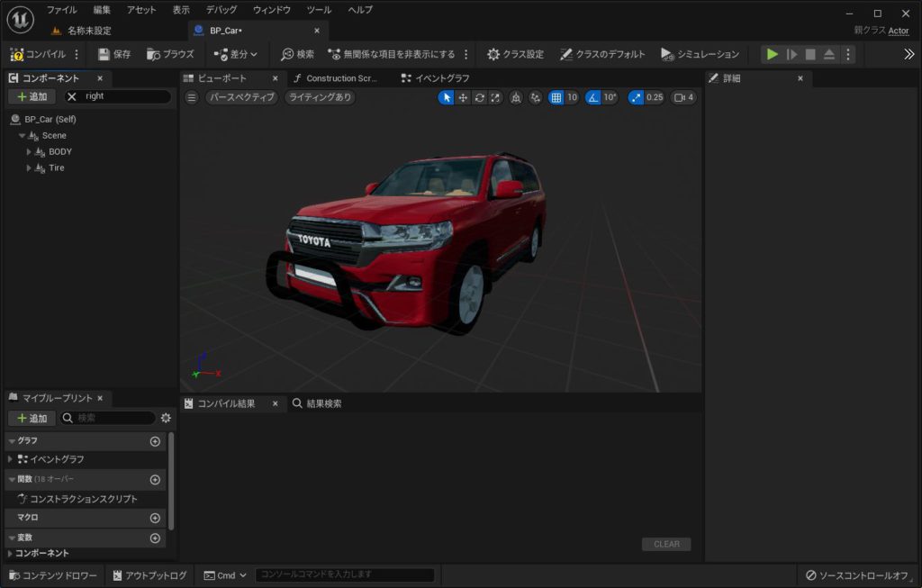
Task: Open コンテンツドロワー content drawer
Action: (x=53, y=575)
